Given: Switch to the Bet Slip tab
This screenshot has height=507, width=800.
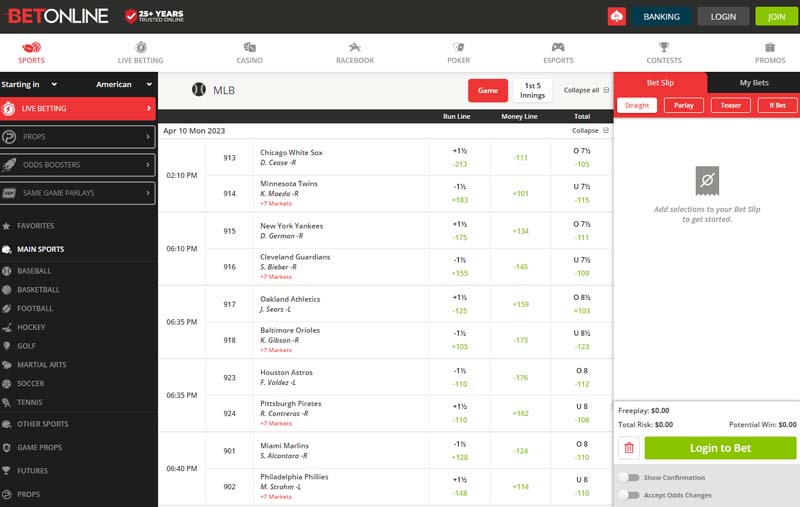Looking at the screenshot, I should [x=660, y=83].
